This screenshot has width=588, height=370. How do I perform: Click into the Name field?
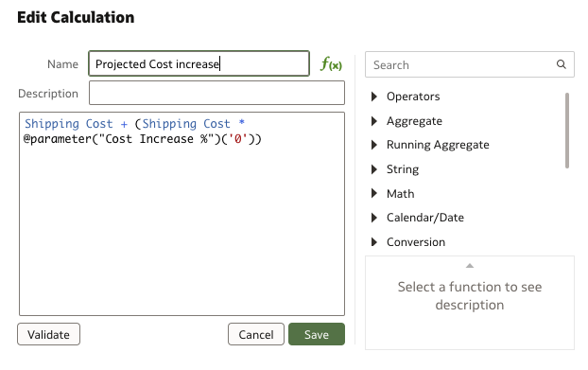199,63
